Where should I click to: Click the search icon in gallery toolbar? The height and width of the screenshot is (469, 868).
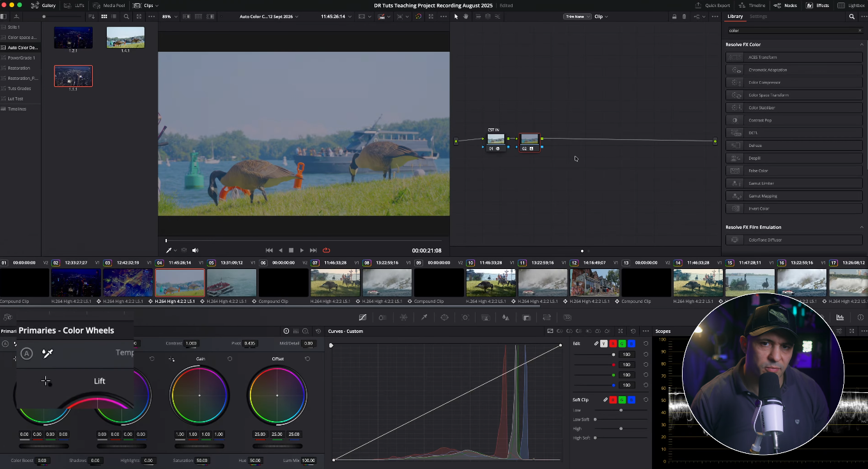pyautogui.click(x=126, y=17)
